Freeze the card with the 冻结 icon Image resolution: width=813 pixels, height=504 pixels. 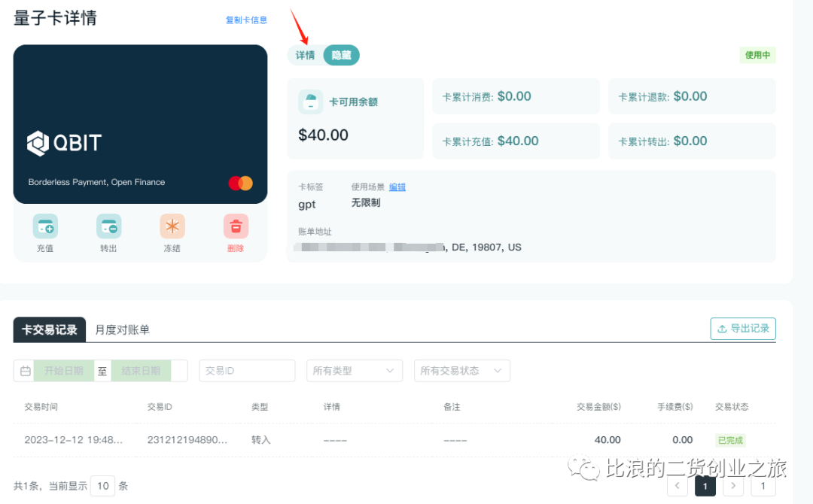(172, 226)
